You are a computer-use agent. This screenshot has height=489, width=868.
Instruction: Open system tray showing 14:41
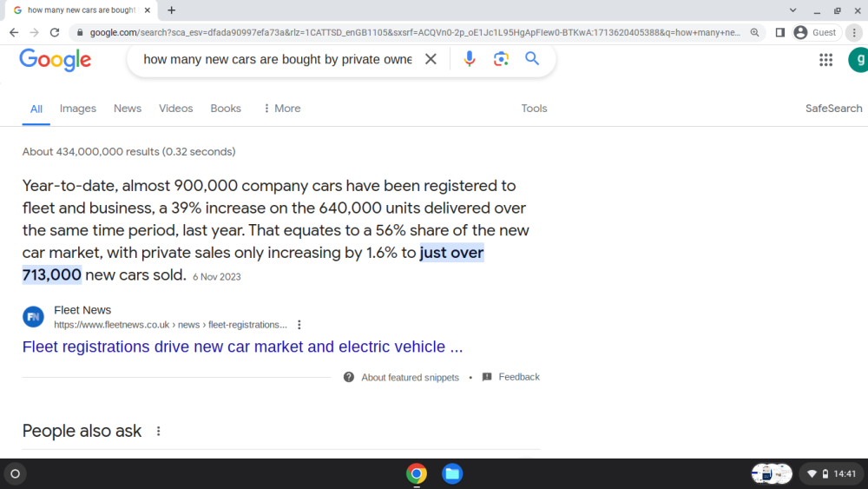[x=832, y=473]
